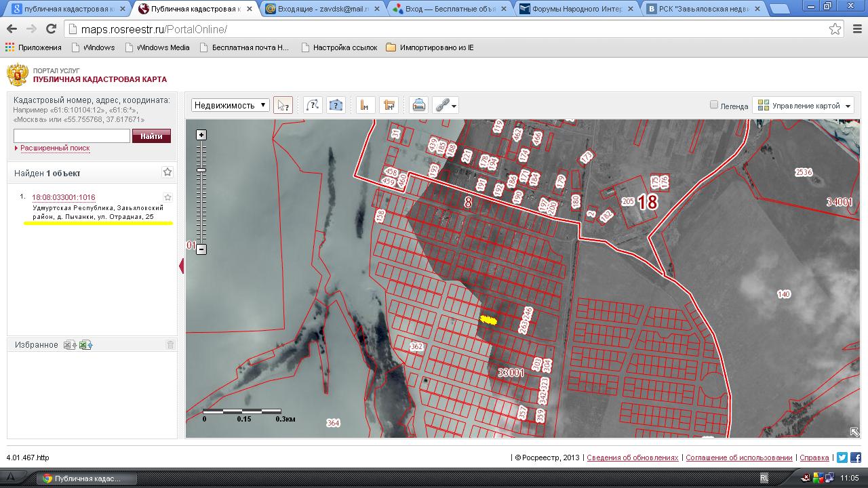Print the current map view

click(x=419, y=105)
